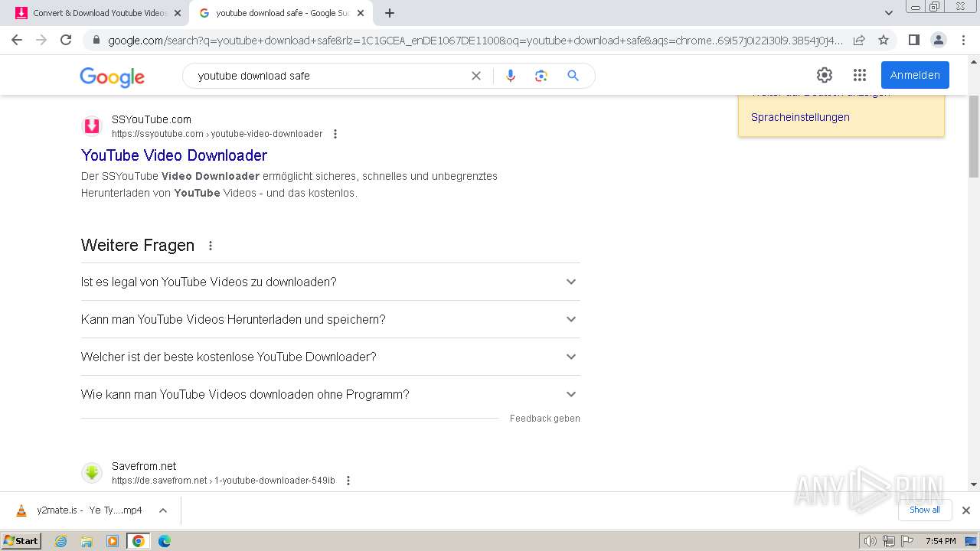
Task: Click the Action Center flag icon in tray
Action: 906,541
